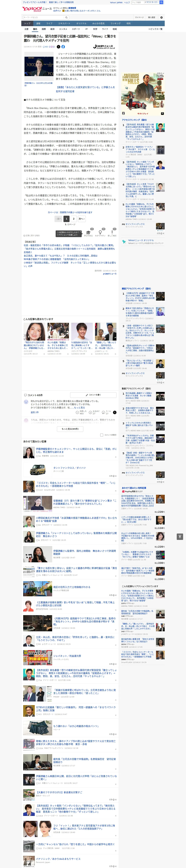The image size is (186, 868).
Task: Open the ライブ navigation tab
Action: (x=49, y=24)
